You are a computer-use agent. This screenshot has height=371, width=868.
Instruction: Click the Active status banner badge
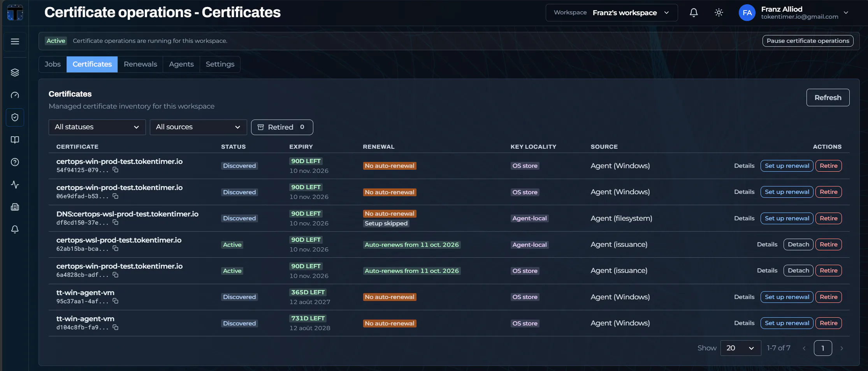[x=56, y=41]
